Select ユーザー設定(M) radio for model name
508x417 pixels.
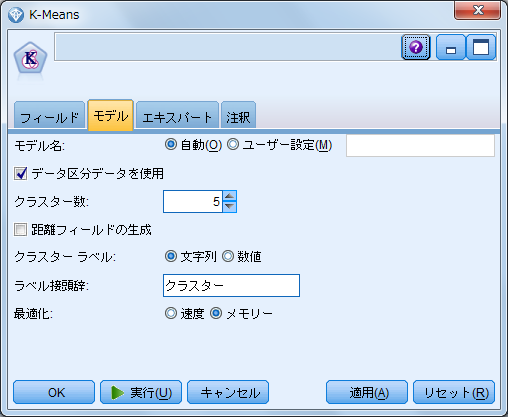pyautogui.click(x=233, y=145)
